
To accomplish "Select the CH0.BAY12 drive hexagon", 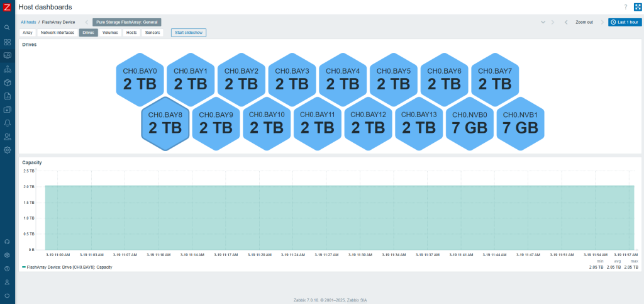I will pyautogui.click(x=368, y=123).
